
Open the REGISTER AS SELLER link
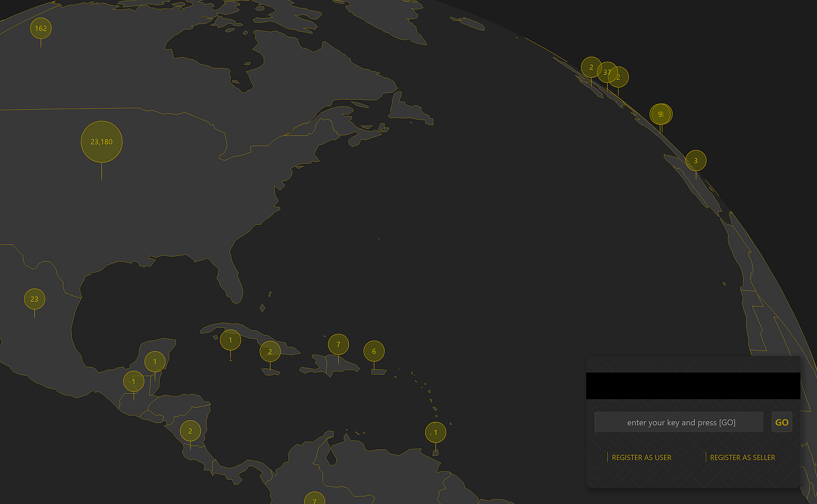pos(742,458)
